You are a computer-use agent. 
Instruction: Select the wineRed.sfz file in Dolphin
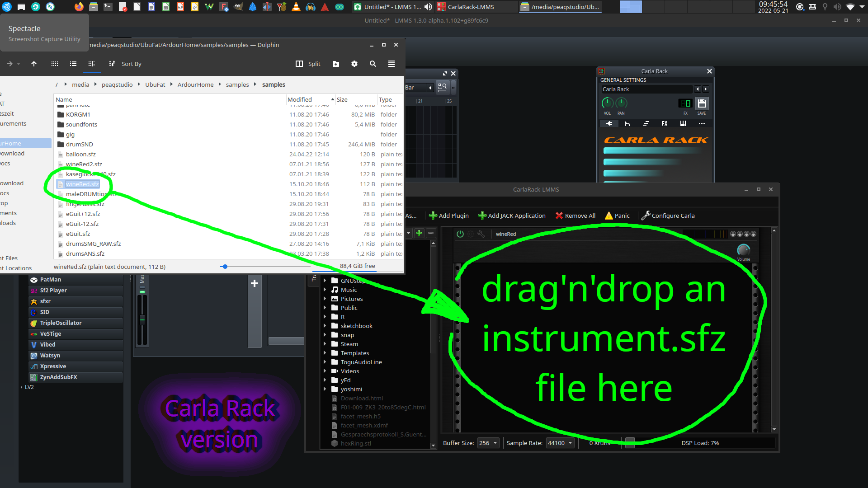point(82,183)
